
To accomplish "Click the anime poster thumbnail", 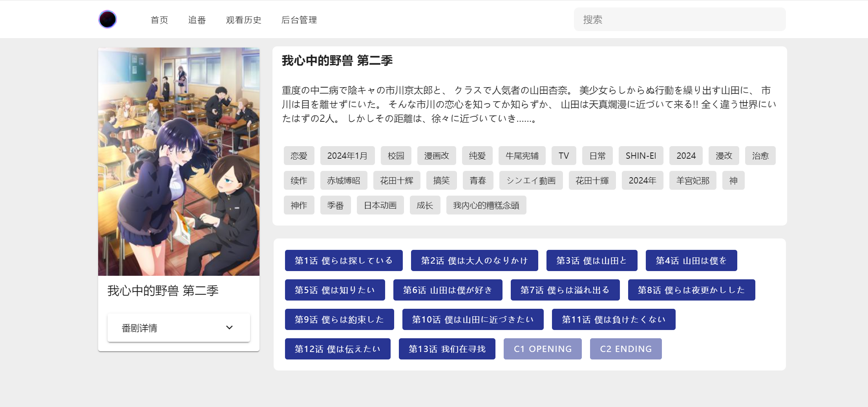I will (179, 161).
